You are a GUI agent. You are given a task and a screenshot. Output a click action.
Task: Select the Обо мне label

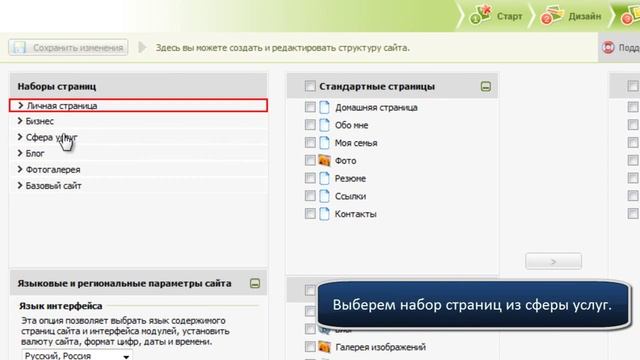pyautogui.click(x=351, y=125)
